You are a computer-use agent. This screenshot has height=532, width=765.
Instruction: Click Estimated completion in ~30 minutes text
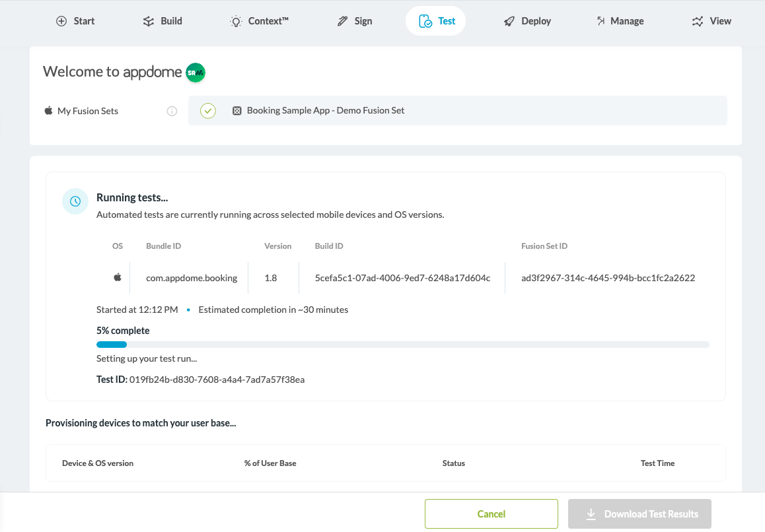pos(273,310)
